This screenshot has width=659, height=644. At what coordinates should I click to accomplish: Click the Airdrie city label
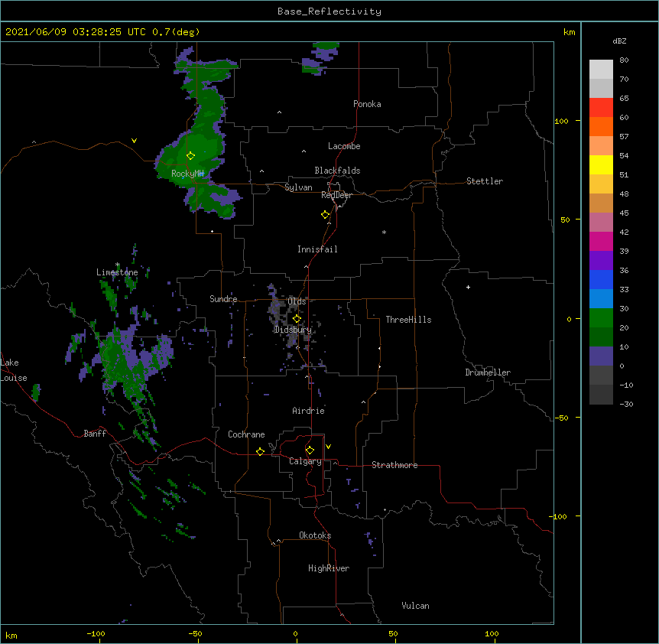point(309,411)
